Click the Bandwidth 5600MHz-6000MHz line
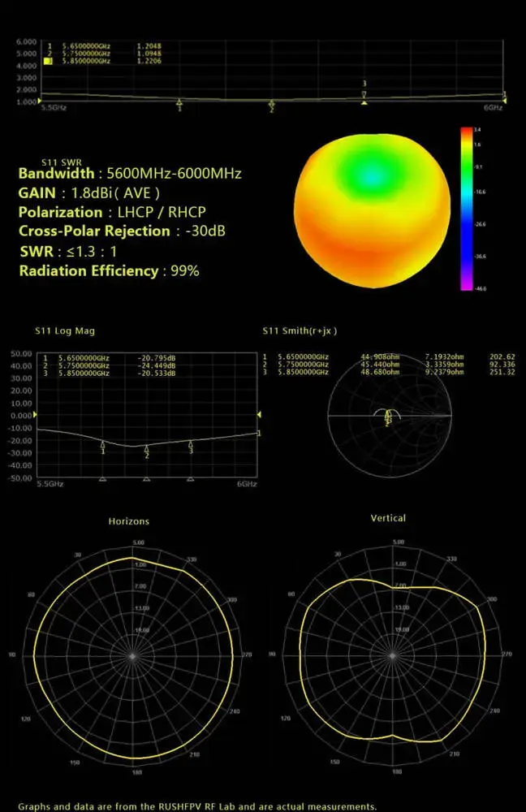 130,174
